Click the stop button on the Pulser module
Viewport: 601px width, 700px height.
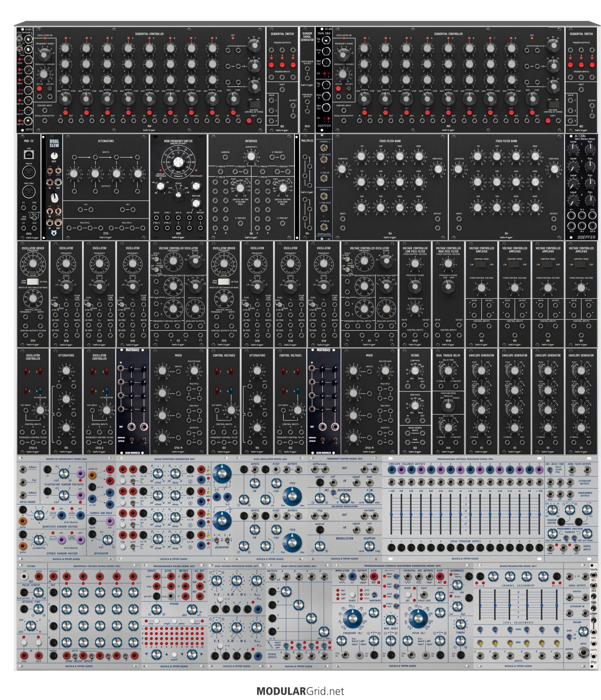pos(24,642)
